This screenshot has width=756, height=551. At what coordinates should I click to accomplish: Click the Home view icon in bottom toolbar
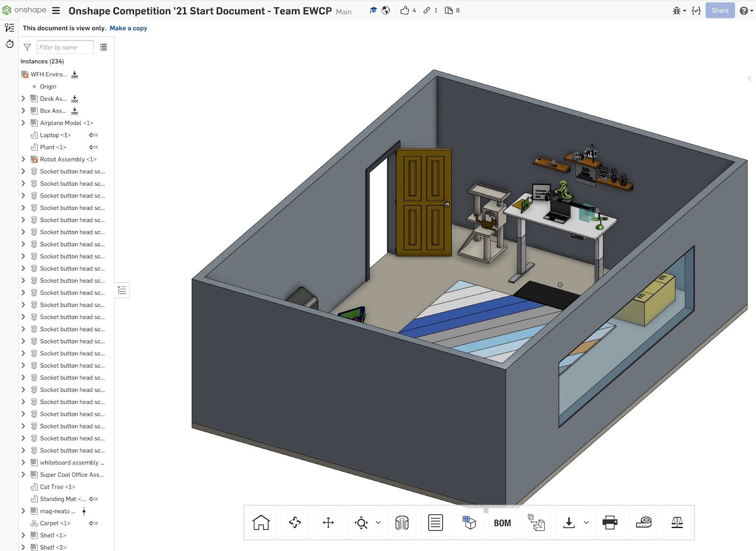(261, 523)
